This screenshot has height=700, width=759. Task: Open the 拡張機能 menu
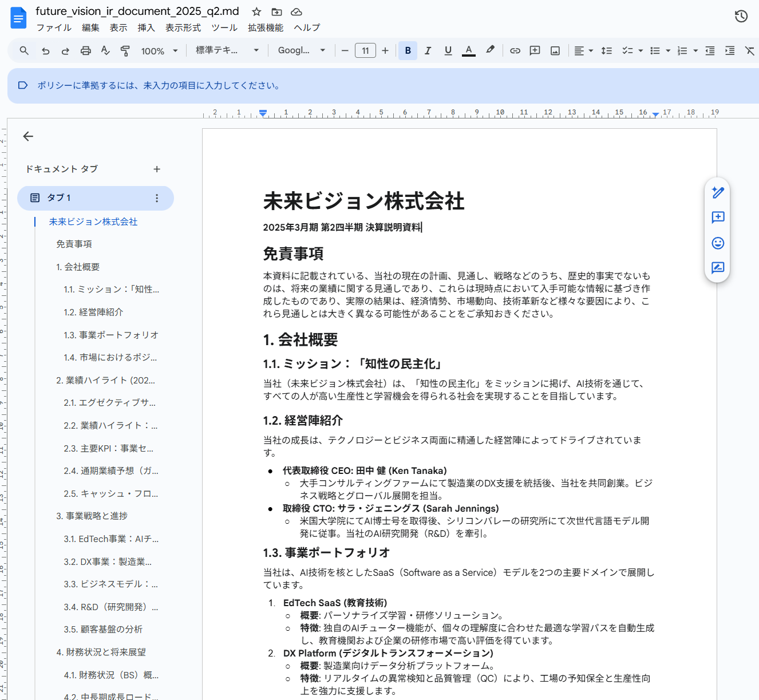tap(265, 27)
